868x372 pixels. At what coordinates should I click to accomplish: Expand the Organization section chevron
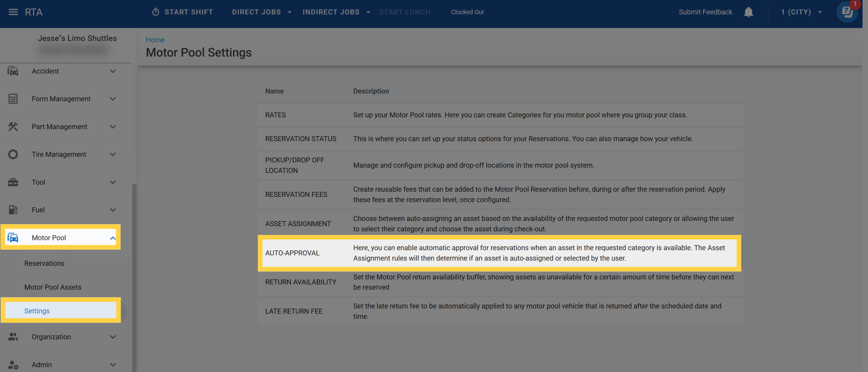(x=112, y=337)
